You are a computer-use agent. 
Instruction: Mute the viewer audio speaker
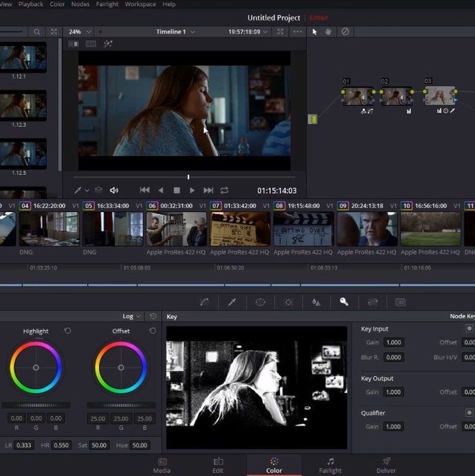pos(113,190)
